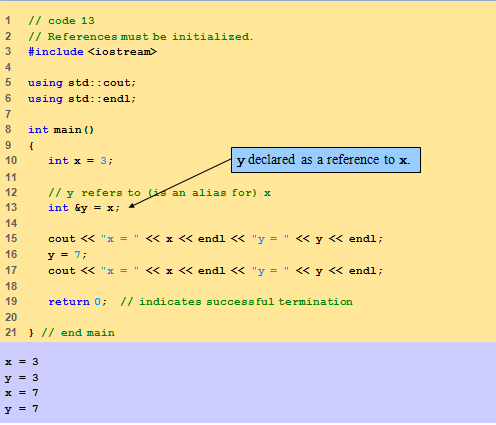This screenshot has height=425, width=496.
Task: Select the output line 'x = 7'
Action: 22,393
